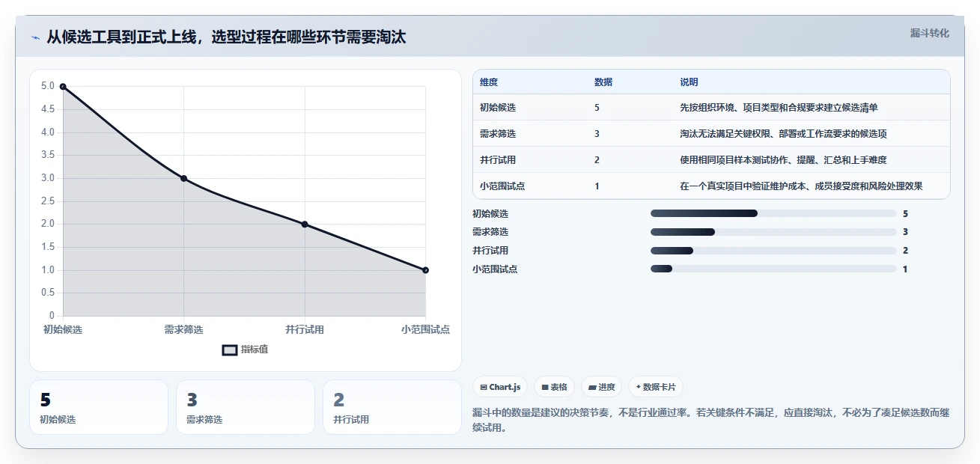Image resolution: width=980 pixels, height=464 pixels.
Task: Click the icon inside the Chart.js chip
Action: pyautogui.click(x=484, y=388)
